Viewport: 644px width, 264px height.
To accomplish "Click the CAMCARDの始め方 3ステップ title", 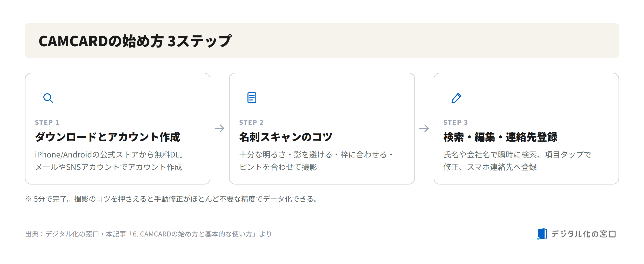I will [135, 41].
